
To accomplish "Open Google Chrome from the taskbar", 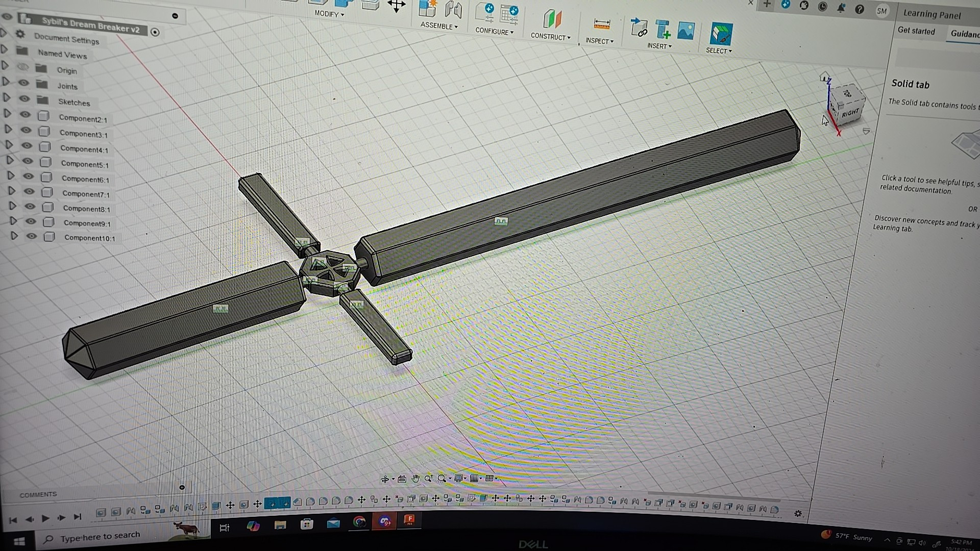I will [x=359, y=522].
